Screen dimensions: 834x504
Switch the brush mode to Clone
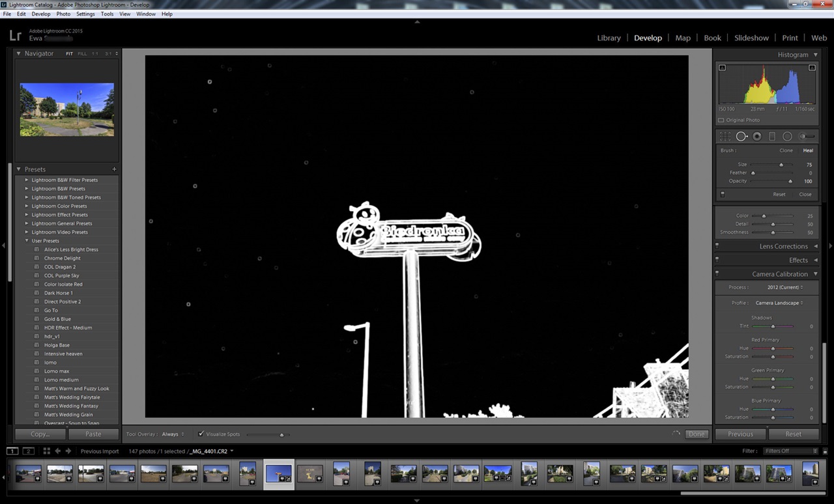click(x=786, y=150)
